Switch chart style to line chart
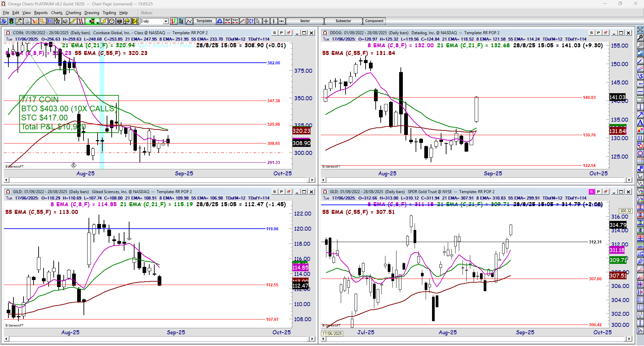644x346 pixels. point(189,21)
